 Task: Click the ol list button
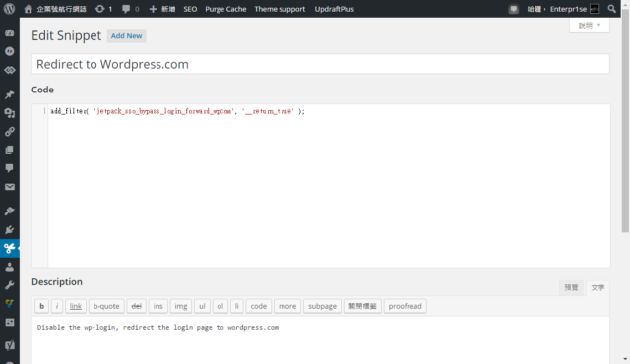point(220,306)
